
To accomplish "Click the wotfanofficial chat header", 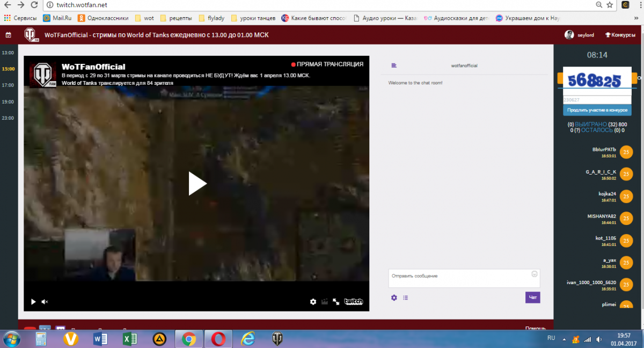I will (x=464, y=66).
